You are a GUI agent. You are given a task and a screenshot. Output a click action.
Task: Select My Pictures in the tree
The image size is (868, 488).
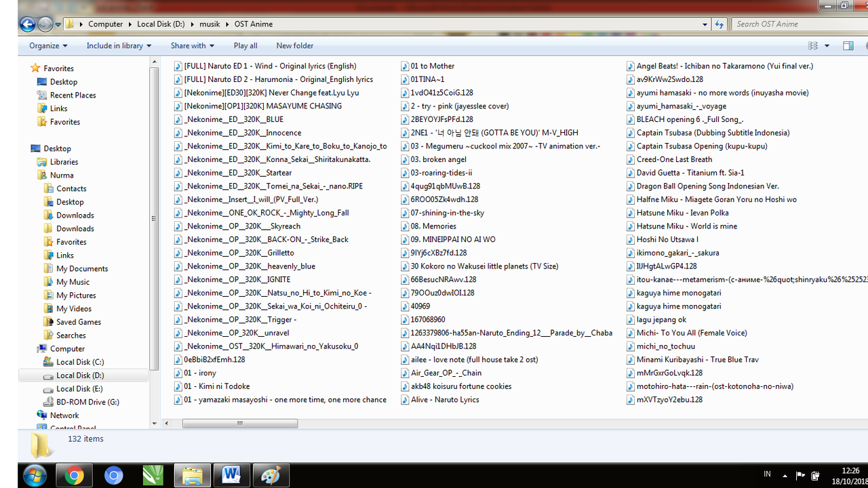pyautogui.click(x=76, y=296)
